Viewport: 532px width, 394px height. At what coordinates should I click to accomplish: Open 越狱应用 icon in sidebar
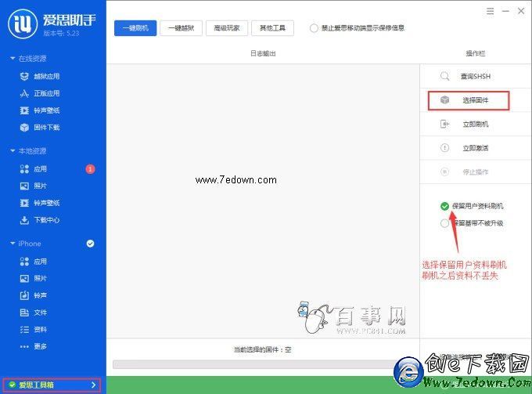coord(24,77)
